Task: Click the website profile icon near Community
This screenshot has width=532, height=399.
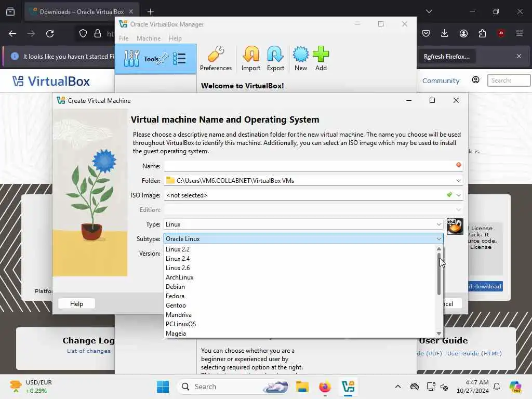Action: [476, 80]
